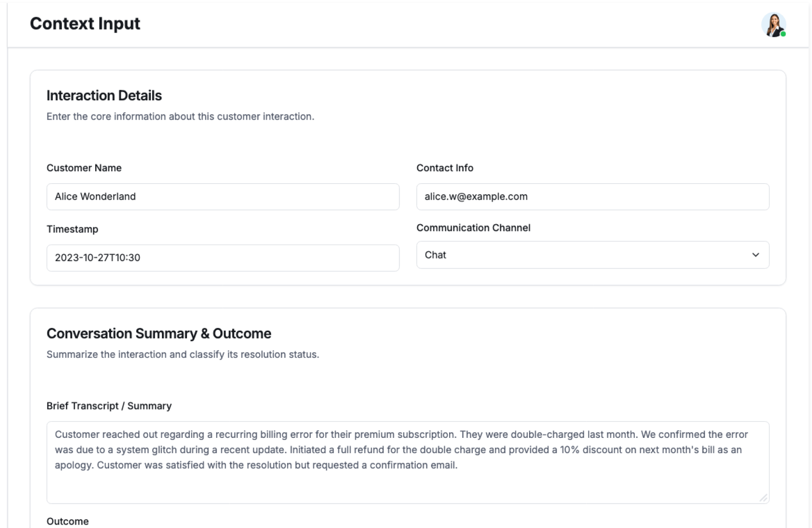The image size is (812, 528).
Task: Click the 'Summarize the interaction' description text
Action: pyautogui.click(x=183, y=354)
